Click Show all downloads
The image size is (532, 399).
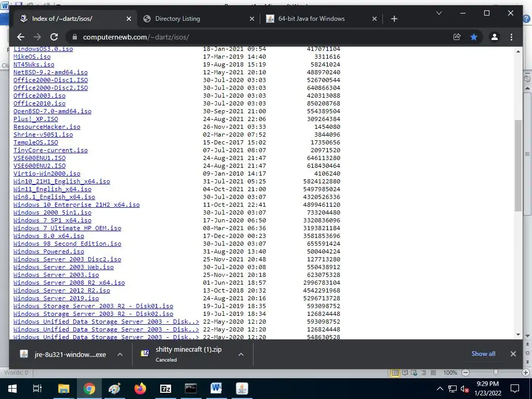coord(483,353)
